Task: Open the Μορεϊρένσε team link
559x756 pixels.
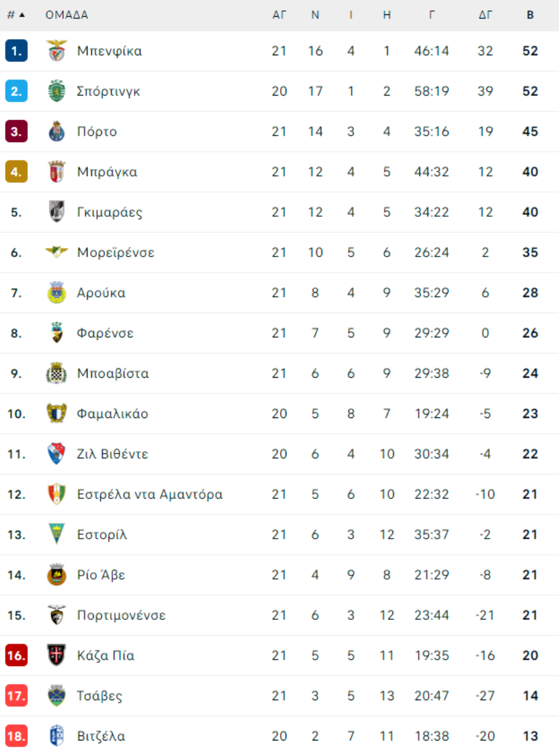Action: click(116, 252)
